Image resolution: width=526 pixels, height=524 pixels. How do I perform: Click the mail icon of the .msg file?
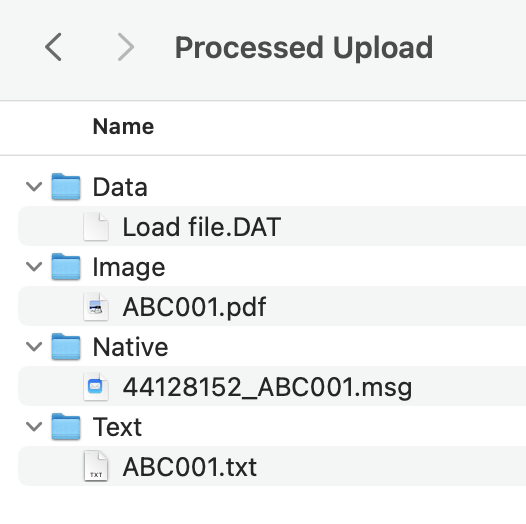tap(96, 386)
